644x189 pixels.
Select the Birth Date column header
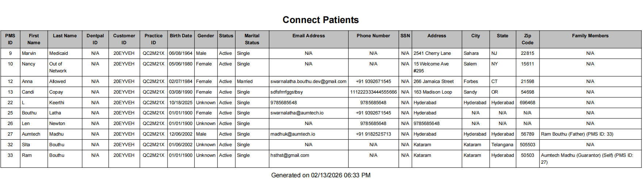[181, 36]
